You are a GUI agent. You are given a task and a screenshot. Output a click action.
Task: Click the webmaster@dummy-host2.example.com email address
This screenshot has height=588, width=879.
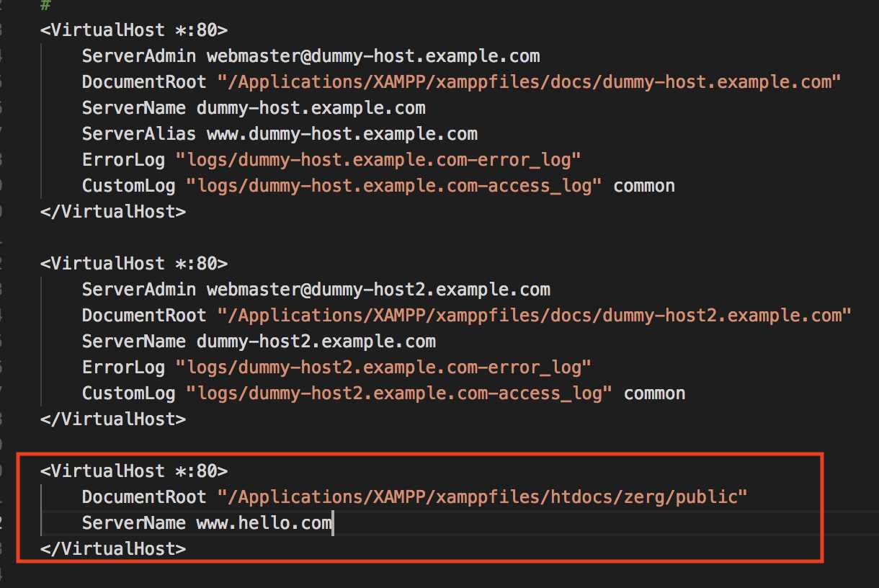(378, 290)
